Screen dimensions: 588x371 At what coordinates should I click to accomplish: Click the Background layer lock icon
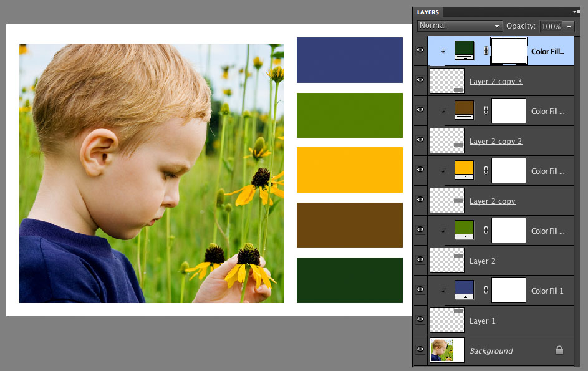[x=559, y=350]
